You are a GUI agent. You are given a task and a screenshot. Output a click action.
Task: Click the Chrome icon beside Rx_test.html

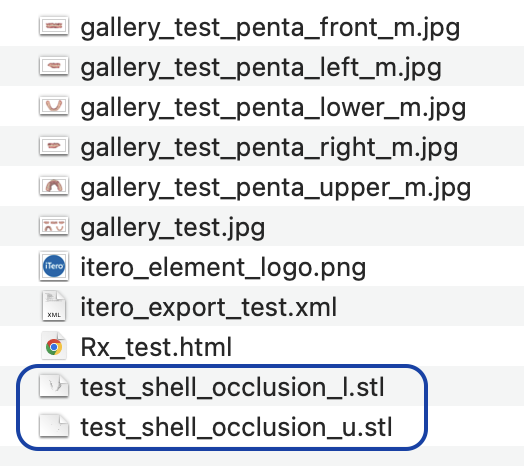pyautogui.click(x=54, y=346)
